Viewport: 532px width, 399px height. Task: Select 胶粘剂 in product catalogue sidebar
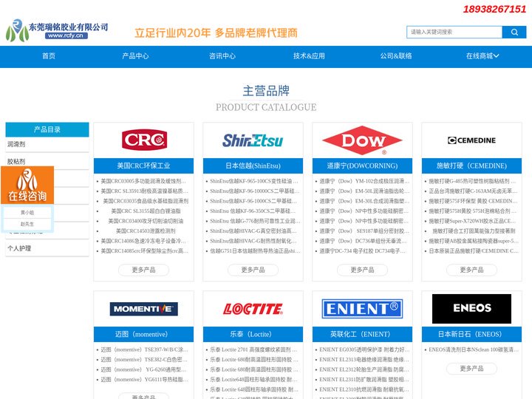tap(47, 162)
